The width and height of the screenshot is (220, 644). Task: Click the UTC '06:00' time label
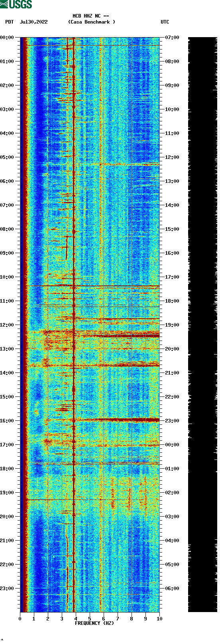click(x=172, y=589)
